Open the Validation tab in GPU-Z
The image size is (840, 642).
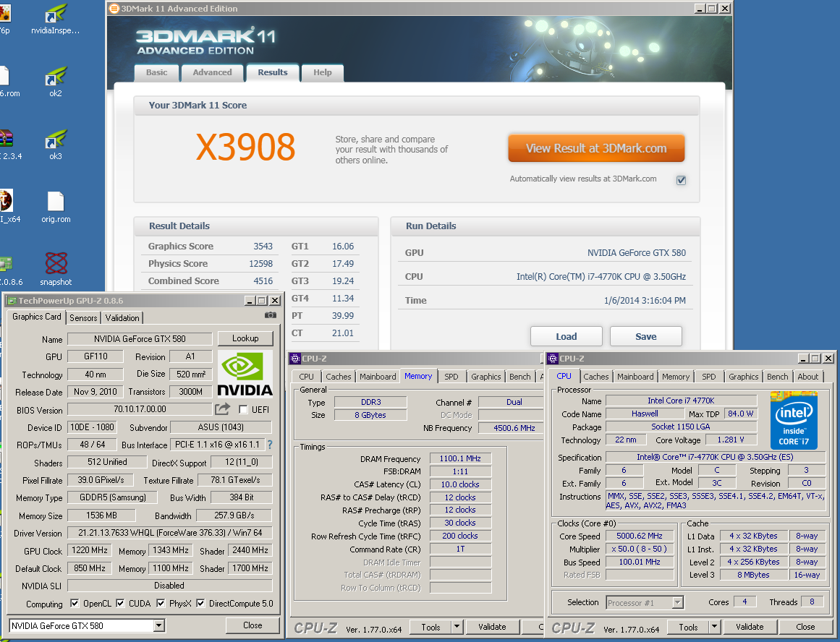pos(122,317)
